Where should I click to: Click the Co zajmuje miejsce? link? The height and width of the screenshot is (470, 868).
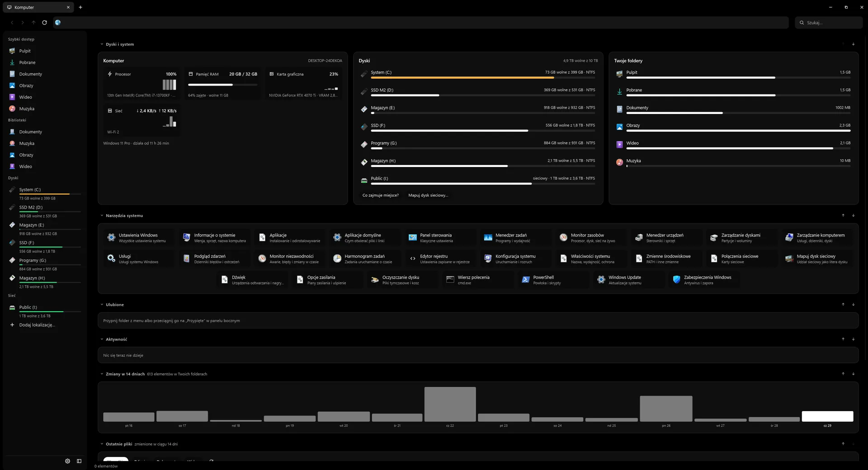tap(381, 195)
